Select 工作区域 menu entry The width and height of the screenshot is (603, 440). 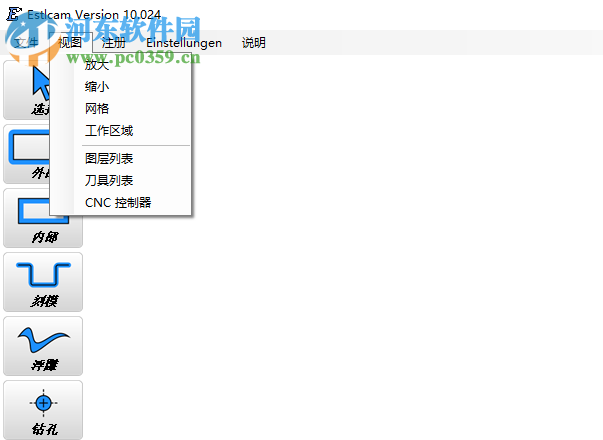[x=121, y=131]
